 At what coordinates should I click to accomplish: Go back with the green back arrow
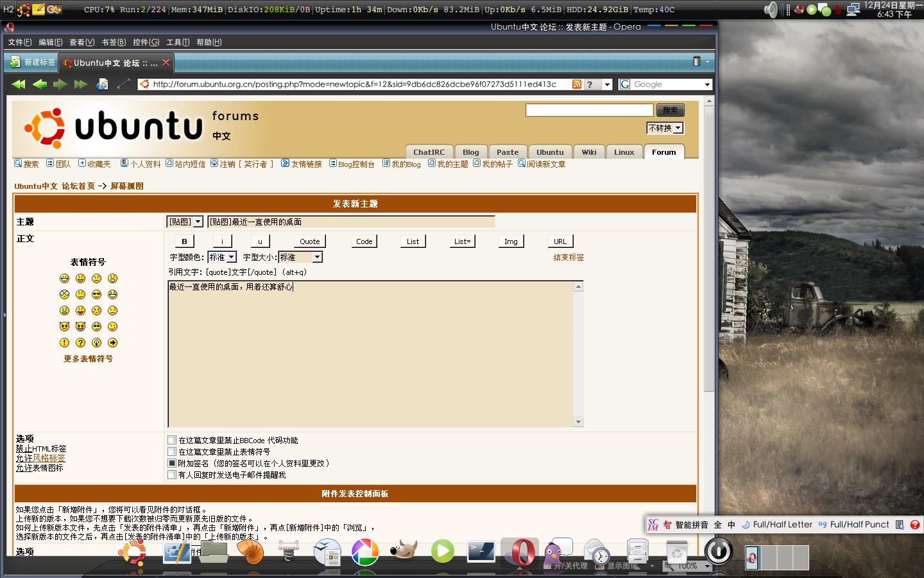pos(40,84)
